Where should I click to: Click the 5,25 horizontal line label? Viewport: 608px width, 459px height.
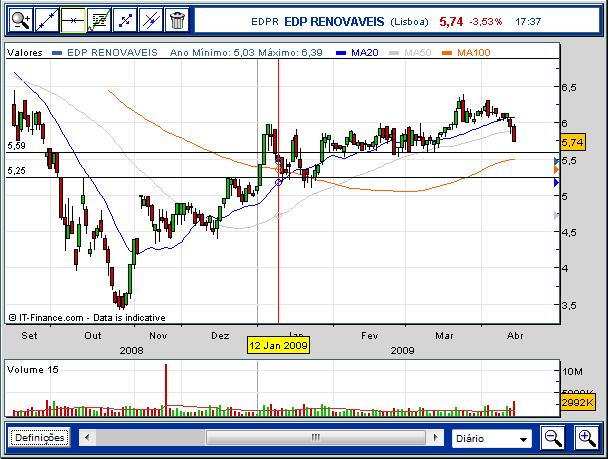coord(16,171)
